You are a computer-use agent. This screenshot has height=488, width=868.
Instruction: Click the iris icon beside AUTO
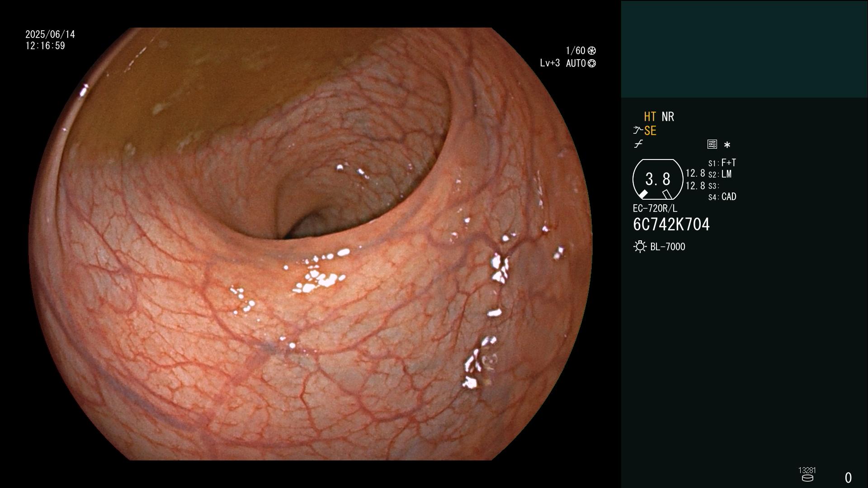592,63
